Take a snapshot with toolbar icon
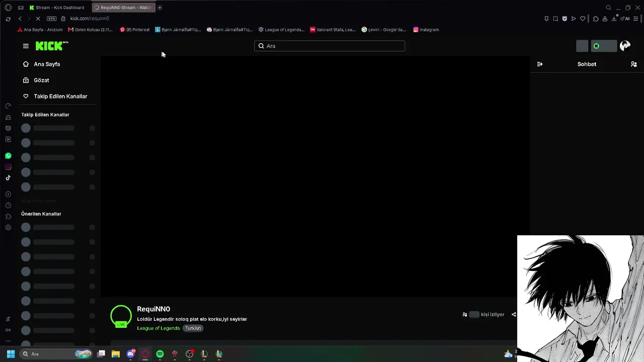 tap(555, 19)
